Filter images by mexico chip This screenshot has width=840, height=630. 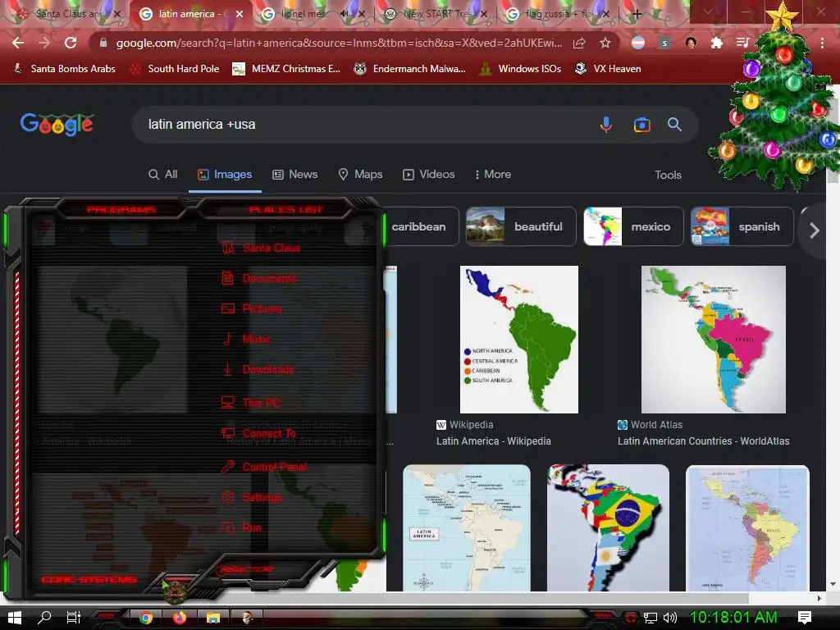[633, 226]
